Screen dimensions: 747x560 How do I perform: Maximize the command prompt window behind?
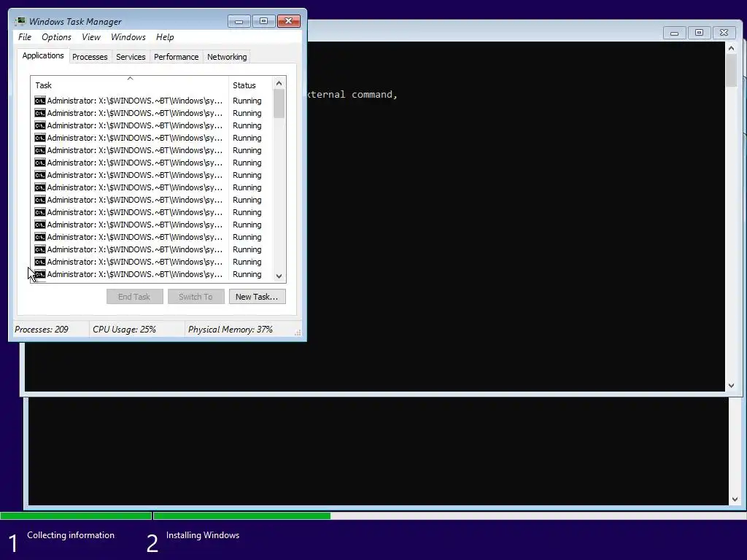click(699, 33)
